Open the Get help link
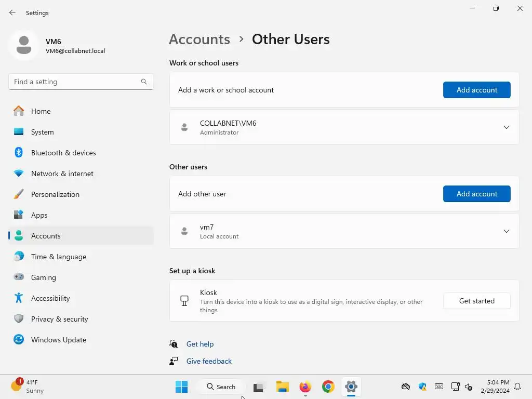The height and width of the screenshot is (399, 532). [x=200, y=344]
